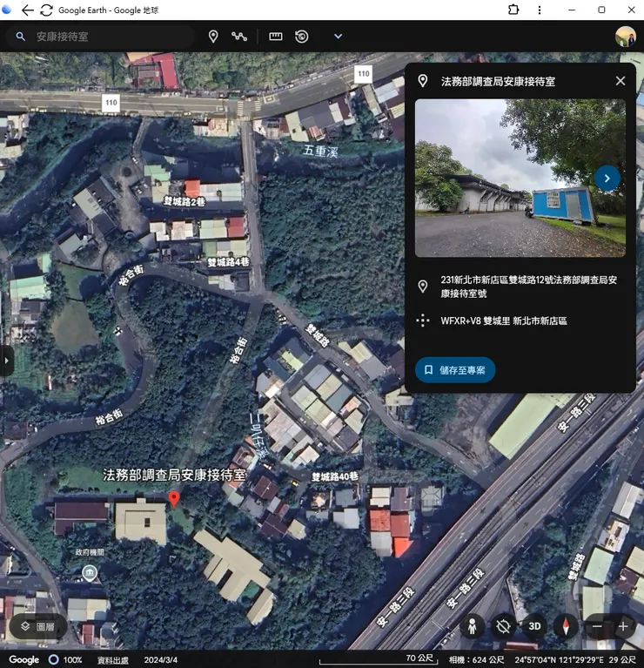The width and height of the screenshot is (644, 668).
Task: Click the 資料出處 data attribution link
Action: tap(112, 660)
